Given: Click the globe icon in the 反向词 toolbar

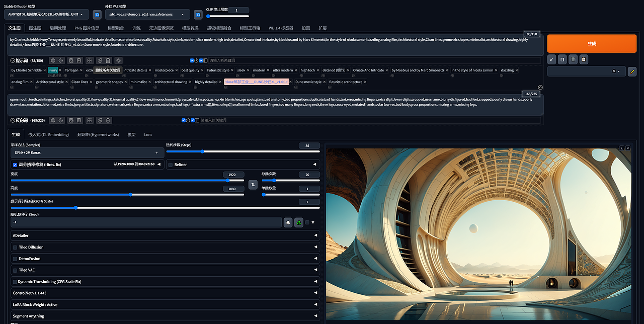Looking at the screenshot, I should [x=53, y=120].
